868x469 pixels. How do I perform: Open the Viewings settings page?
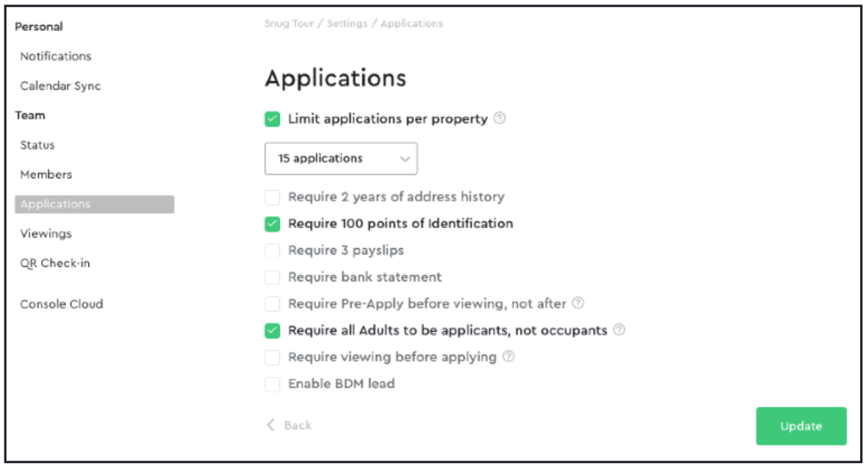(46, 234)
